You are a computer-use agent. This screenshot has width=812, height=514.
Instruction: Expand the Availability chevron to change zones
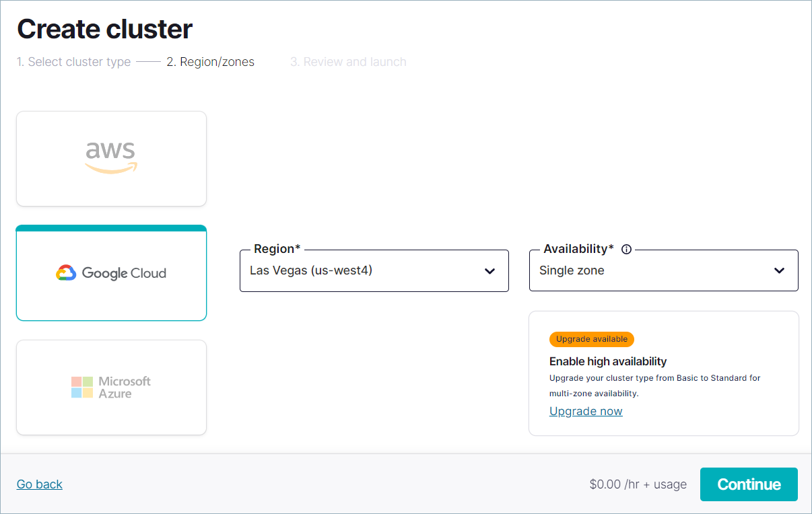(x=779, y=270)
